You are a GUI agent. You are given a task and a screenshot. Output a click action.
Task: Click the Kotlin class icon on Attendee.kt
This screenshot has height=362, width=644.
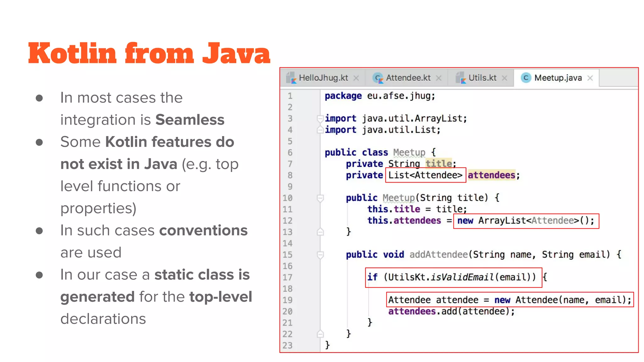pyautogui.click(x=378, y=78)
